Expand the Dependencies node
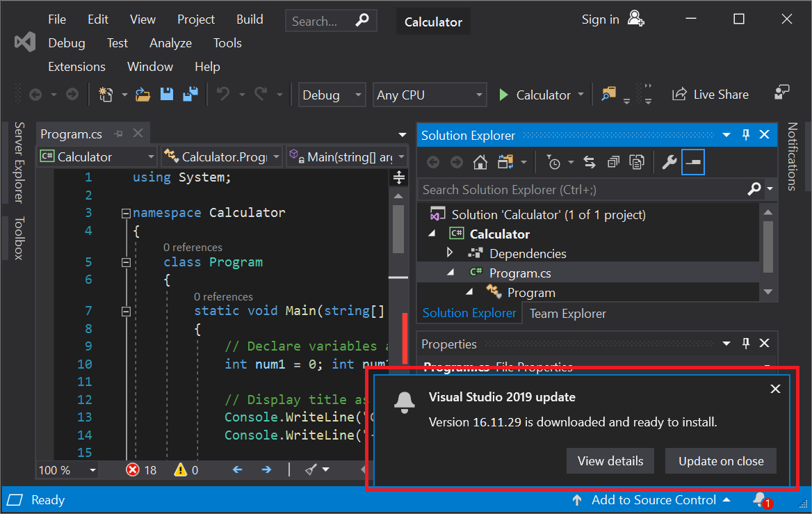Viewport: 812px width, 514px height. (448, 253)
